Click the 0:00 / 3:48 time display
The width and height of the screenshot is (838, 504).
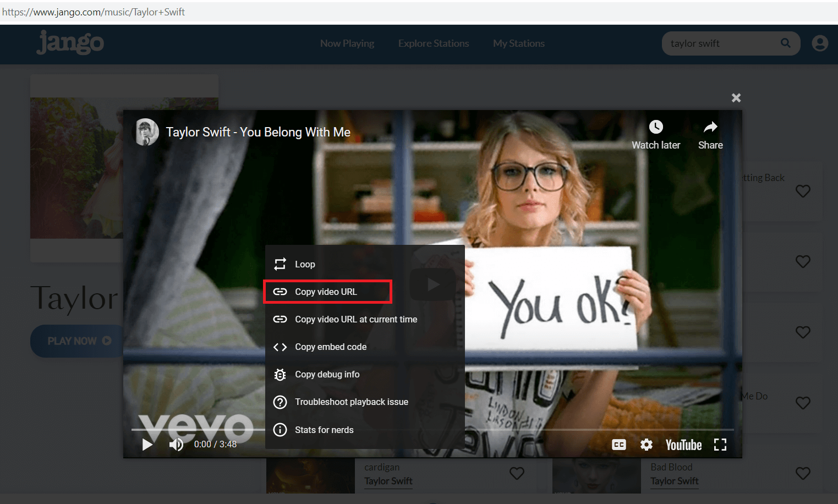pyautogui.click(x=215, y=444)
